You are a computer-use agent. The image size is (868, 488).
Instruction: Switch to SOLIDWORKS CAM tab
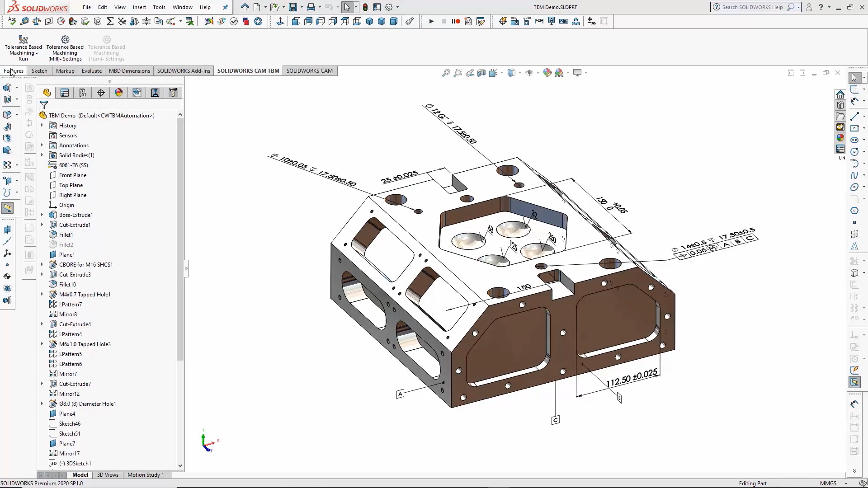pyautogui.click(x=310, y=70)
